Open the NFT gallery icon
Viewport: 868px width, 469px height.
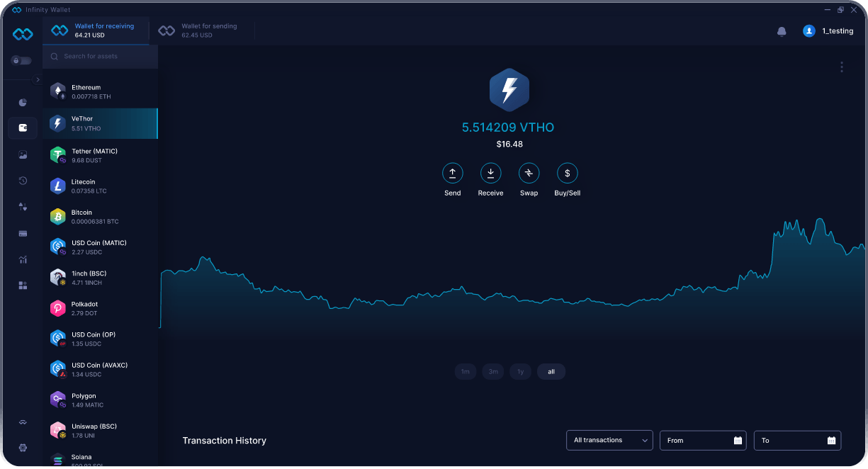pyautogui.click(x=23, y=154)
